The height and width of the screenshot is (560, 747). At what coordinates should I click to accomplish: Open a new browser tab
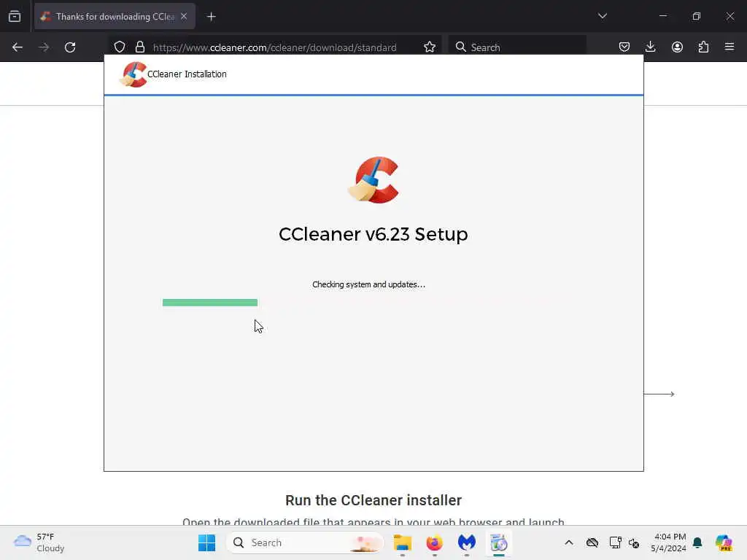[x=211, y=17]
